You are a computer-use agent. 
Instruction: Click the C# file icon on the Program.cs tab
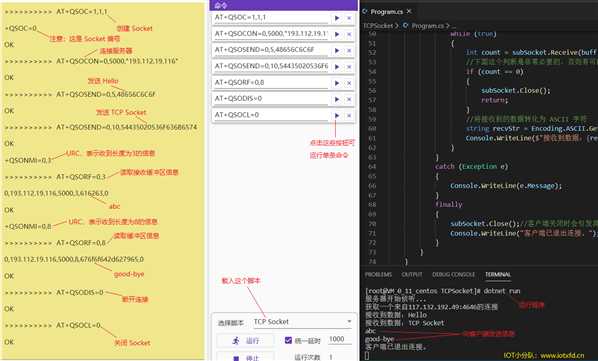click(x=365, y=12)
